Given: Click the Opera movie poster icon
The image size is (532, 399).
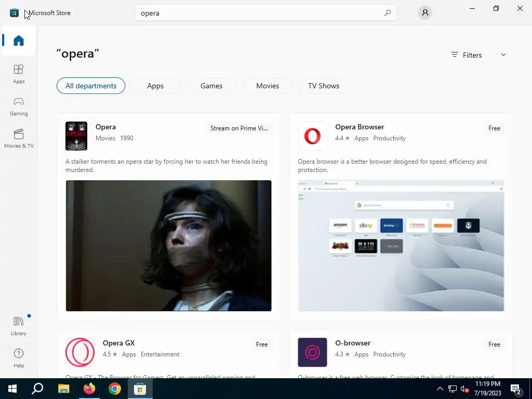Looking at the screenshot, I should 76,136.
